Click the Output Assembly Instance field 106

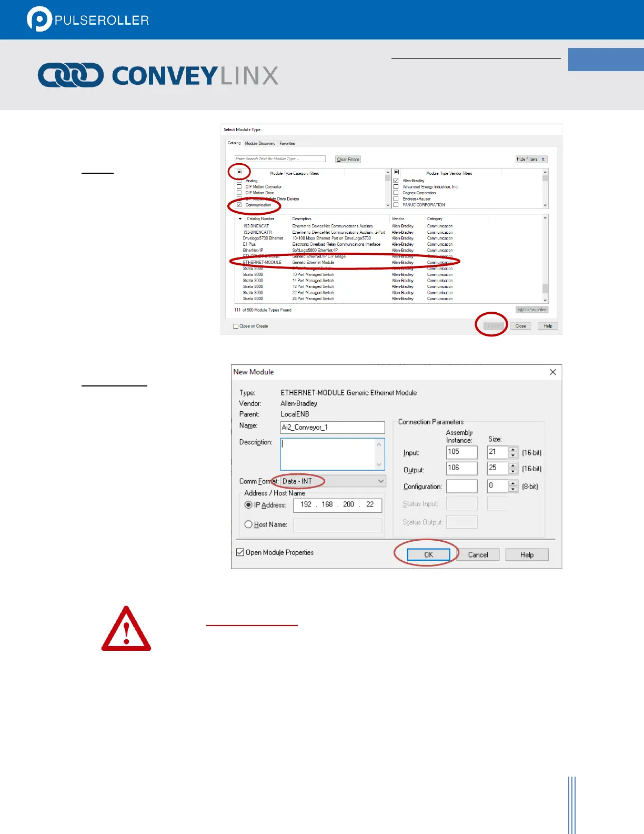click(461, 468)
